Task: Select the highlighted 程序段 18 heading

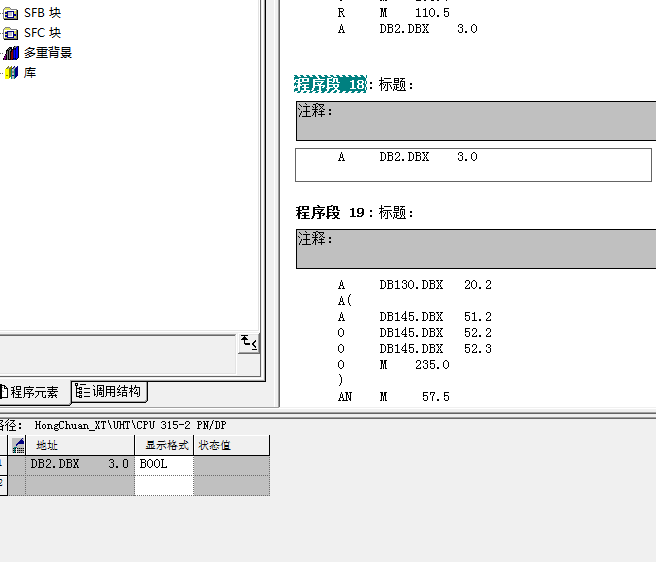Action: (x=330, y=85)
